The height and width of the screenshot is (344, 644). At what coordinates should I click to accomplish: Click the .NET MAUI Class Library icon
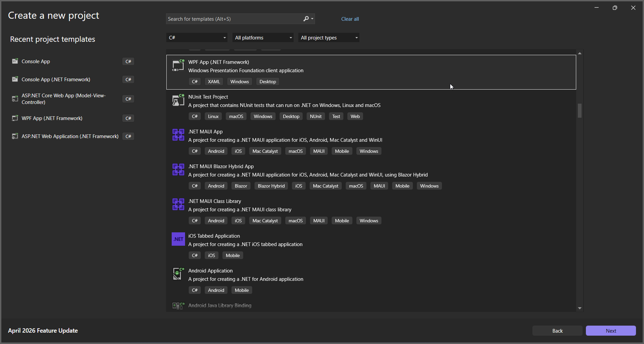click(178, 204)
